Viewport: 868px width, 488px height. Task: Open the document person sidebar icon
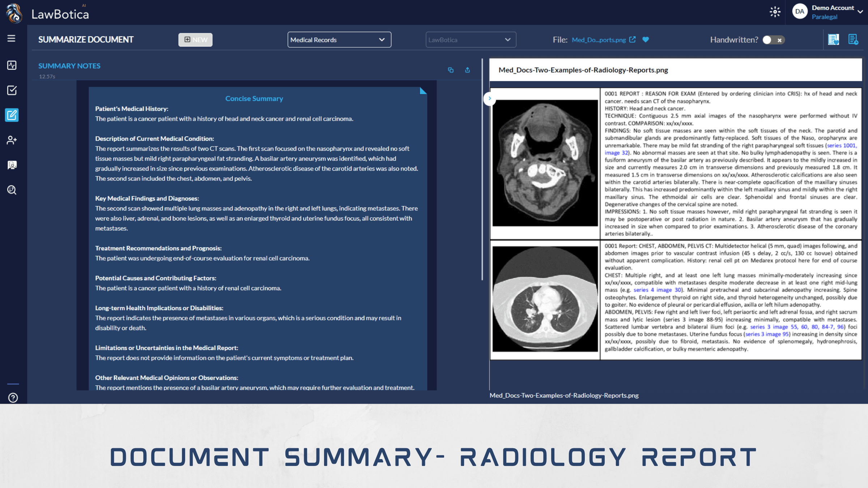pos(12,165)
